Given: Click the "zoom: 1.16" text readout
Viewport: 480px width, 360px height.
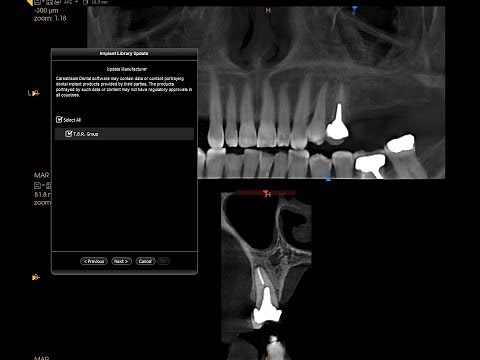Looking at the screenshot, I should pos(50,18).
